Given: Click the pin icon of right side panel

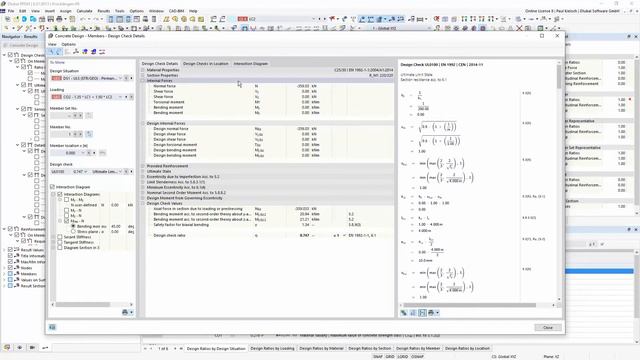Looking at the screenshot, I should pos(629,36).
